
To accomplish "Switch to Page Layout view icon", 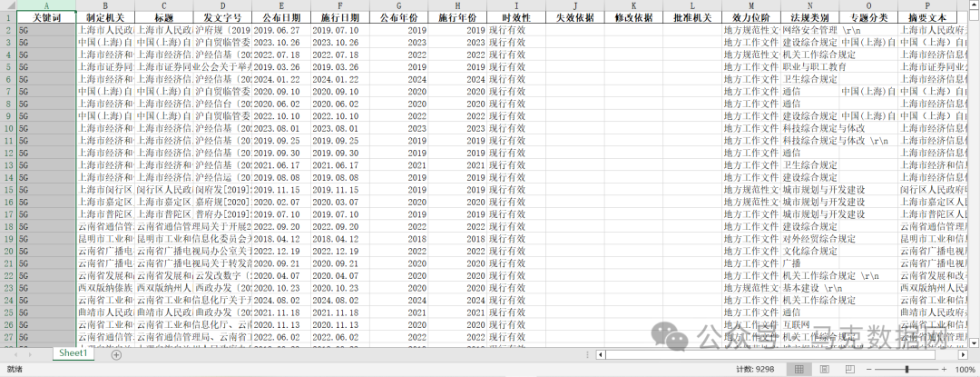I will click(824, 370).
